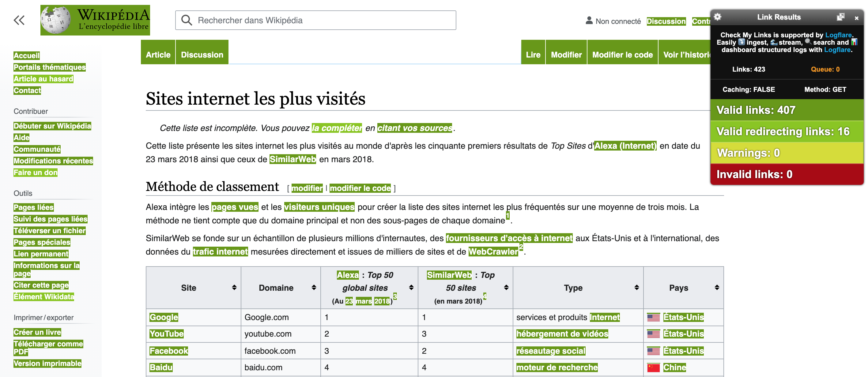This screenshot has height=377, width=868.
Task: Open Citer cette page link
Action: click(x=41, y=285)
